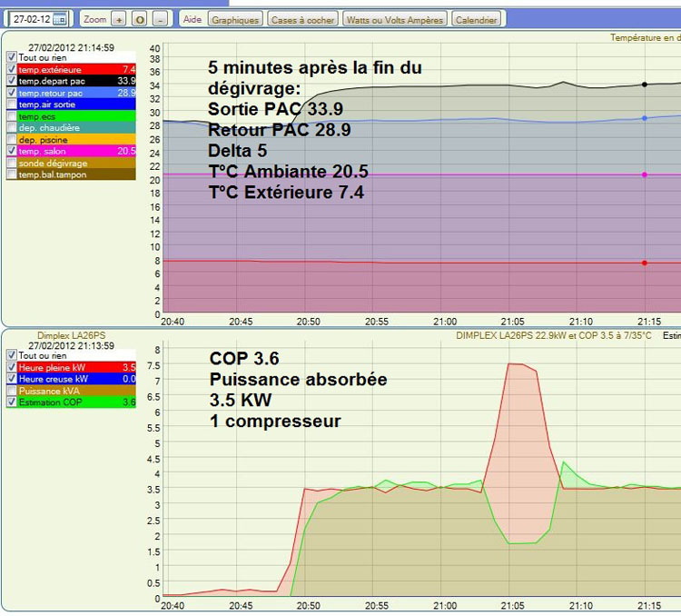Click the Aide label in the toolbar

point(192,19)
